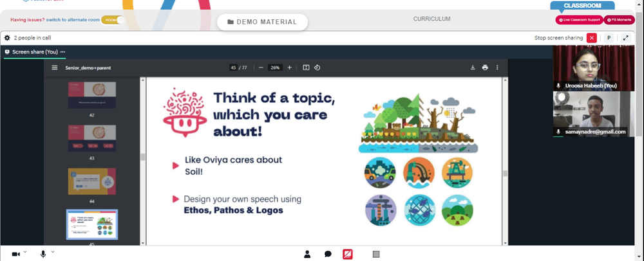The width and height of the screenshot is (644, 261).
Task: Open the DEMO MATERIAL tab
Action: click(x=262, y=22)
